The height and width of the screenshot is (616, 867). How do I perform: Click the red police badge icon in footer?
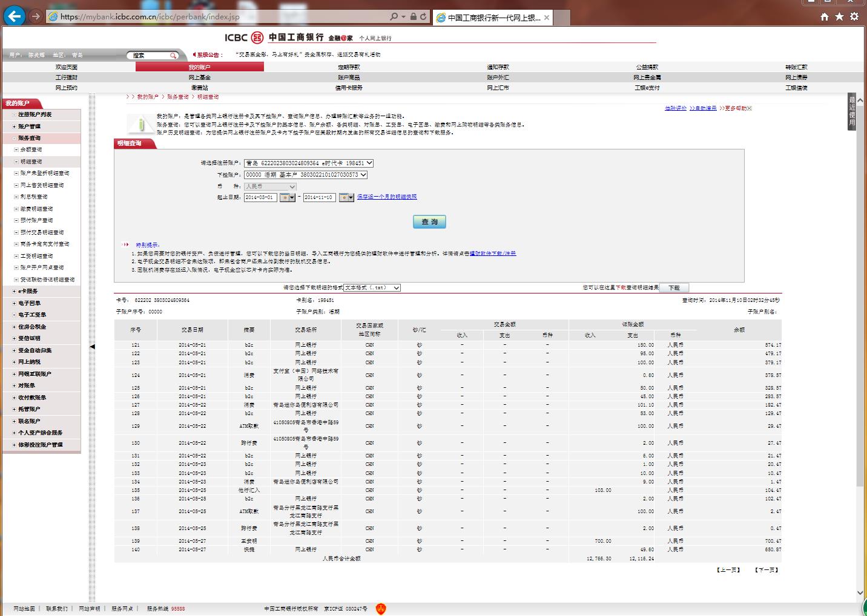(380, 609)
